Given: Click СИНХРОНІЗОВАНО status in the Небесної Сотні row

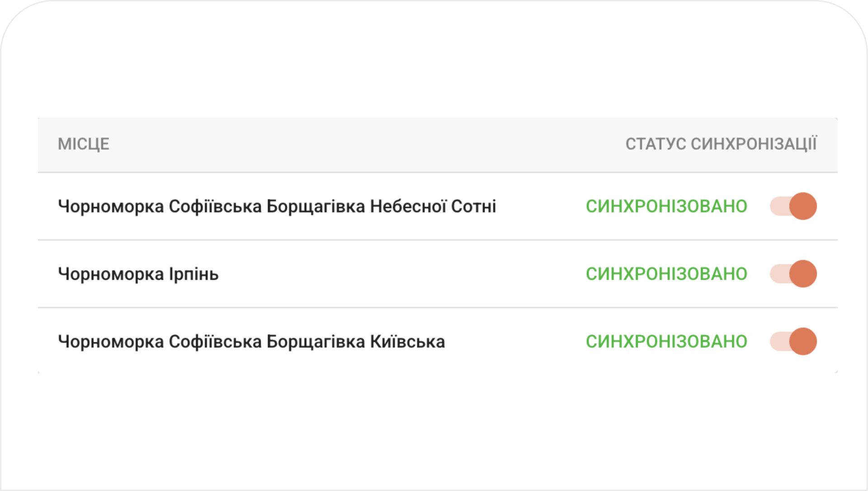Looking at the screenshot, I should pos(666,206).
